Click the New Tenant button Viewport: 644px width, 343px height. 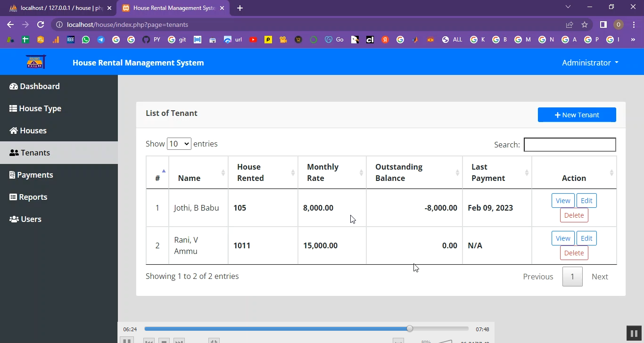(577, 115)
